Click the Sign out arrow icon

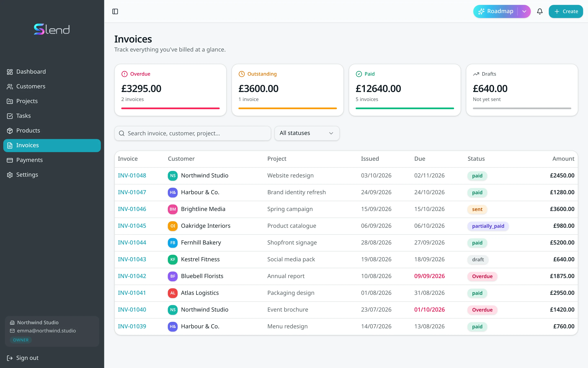coord(10,358)
